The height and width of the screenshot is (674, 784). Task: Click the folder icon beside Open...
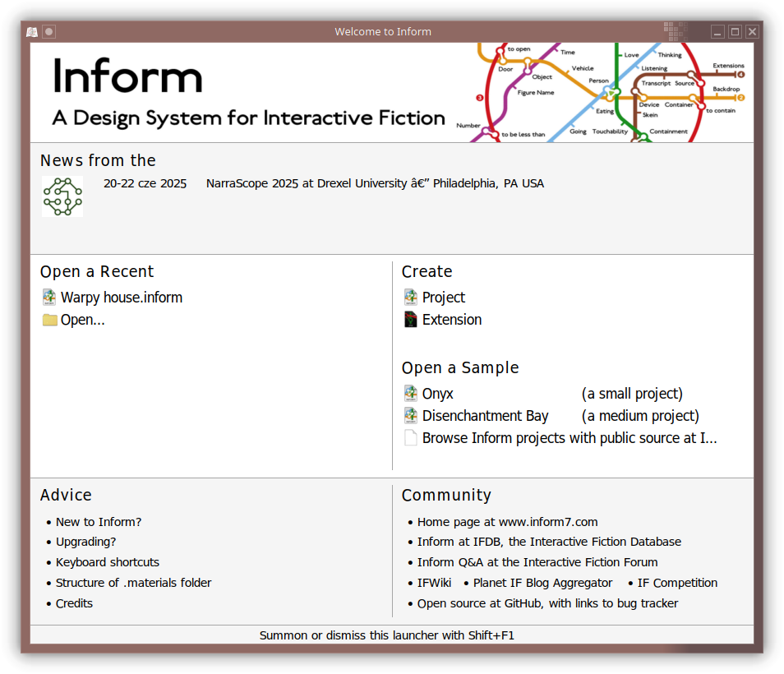pyautogui.click(x=49, y=320)
